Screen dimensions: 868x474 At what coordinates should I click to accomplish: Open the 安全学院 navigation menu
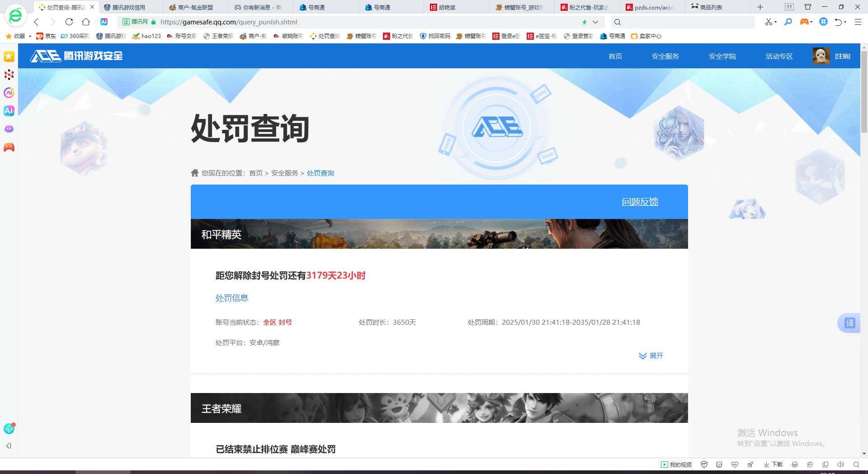coord(722,56)
